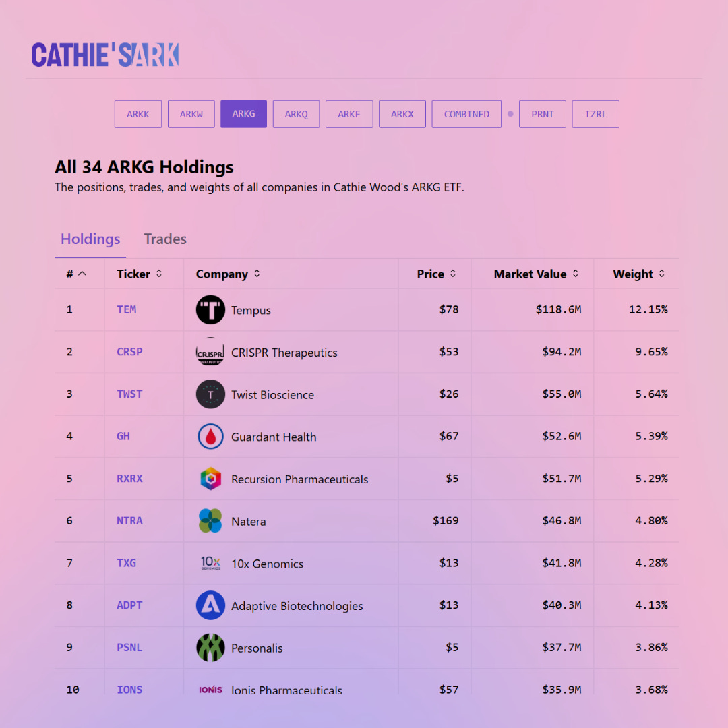Click the Ionis Pharmaceuticals logo

(x=210, y=690)
